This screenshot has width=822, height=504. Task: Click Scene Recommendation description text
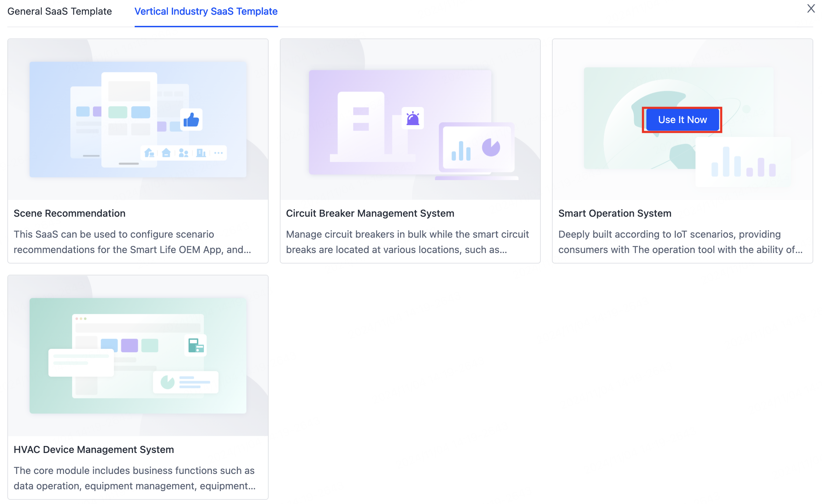(x=132, y=242)
